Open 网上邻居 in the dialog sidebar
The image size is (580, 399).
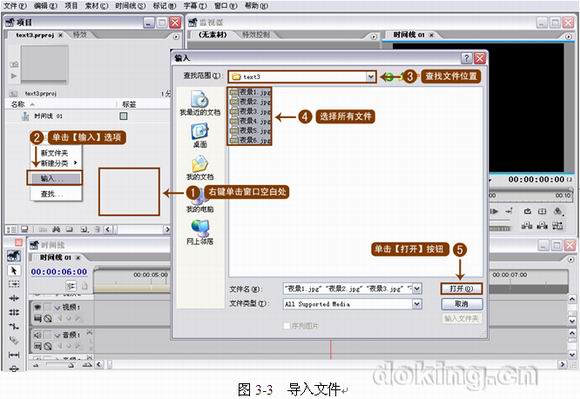tap(200, 232)
